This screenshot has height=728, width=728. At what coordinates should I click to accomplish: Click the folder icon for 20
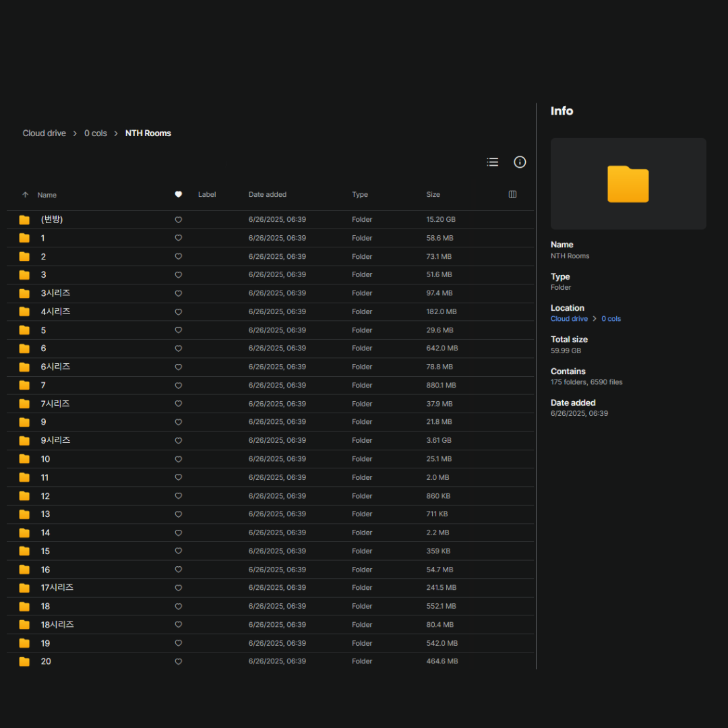tap(24, 661)
